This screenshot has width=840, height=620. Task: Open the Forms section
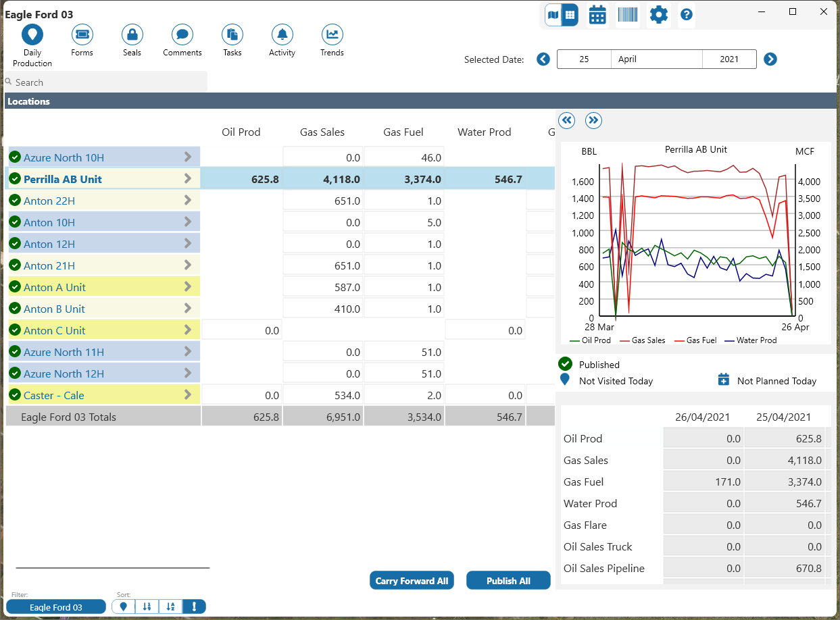82,34
